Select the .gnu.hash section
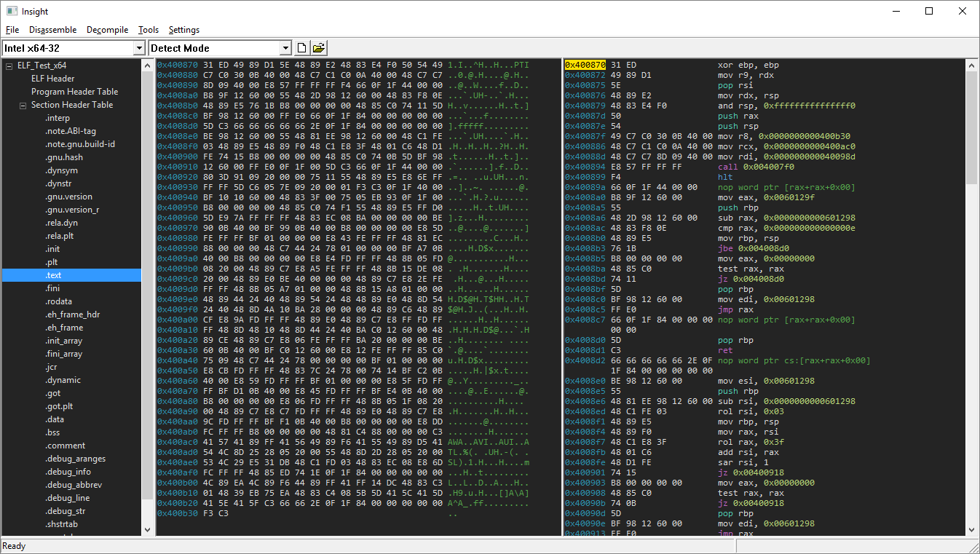Viewport: 980px width, 554px height. click(64, 157)
